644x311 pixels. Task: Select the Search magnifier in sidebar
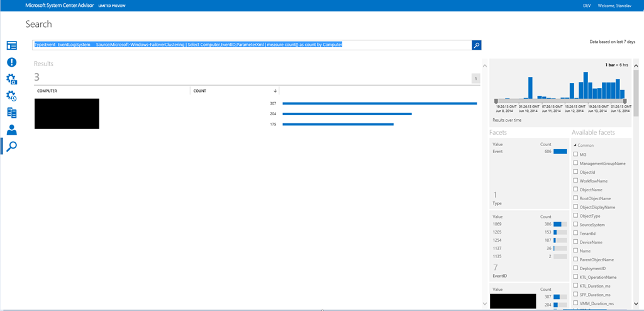pos(11,147)
